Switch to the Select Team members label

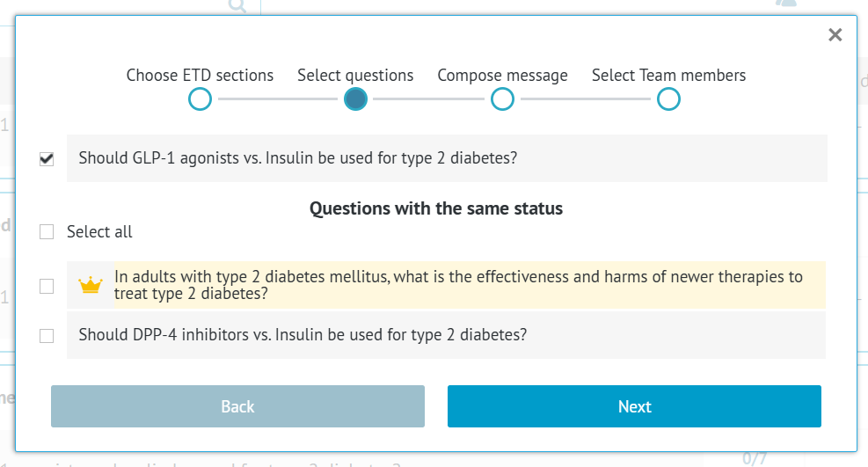668,76
